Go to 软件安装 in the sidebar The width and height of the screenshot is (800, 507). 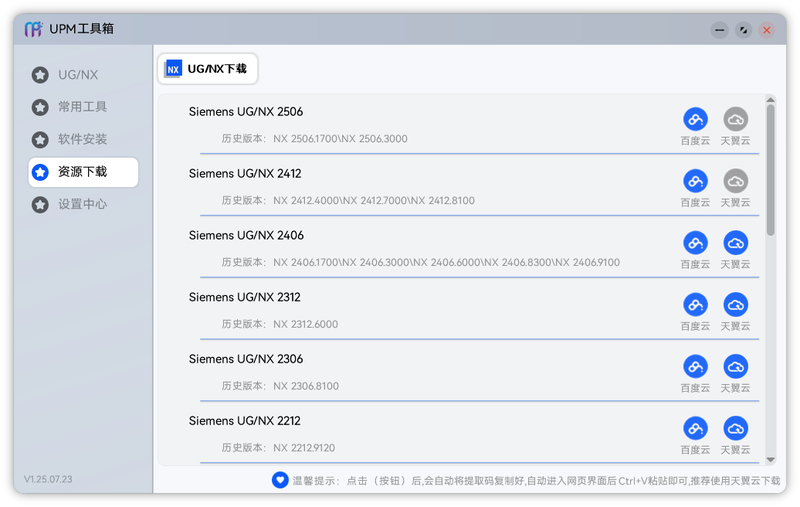[83, 140]
